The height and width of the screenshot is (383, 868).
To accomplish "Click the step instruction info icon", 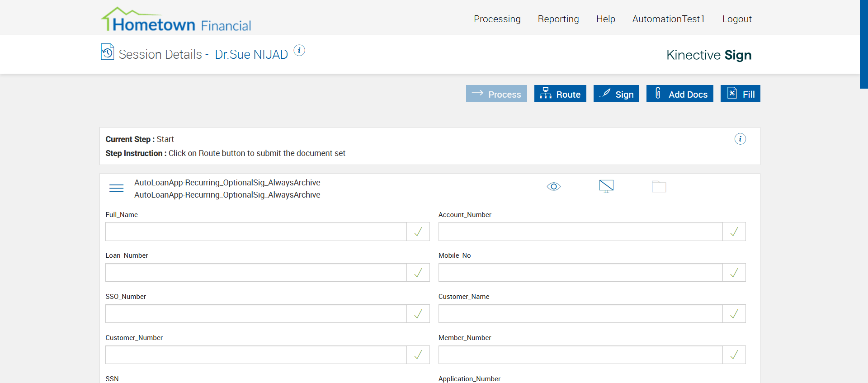I will [x=740, y=139].
